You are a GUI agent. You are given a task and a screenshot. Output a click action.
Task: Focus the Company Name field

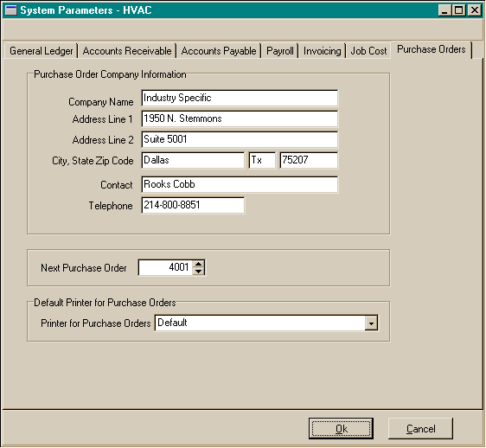click(x=240, y=98)
